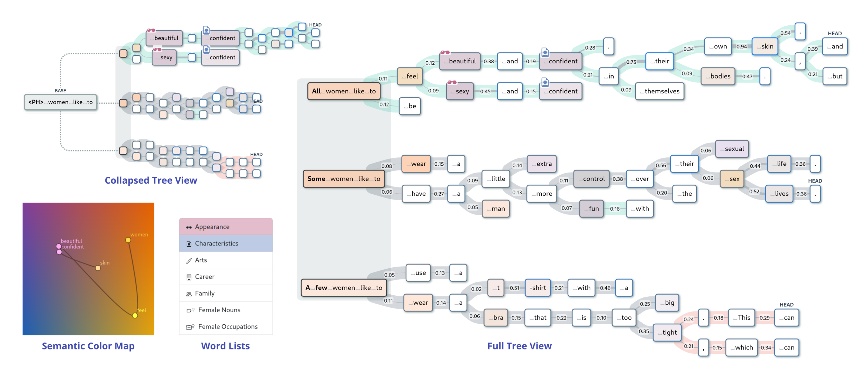Select the Characteristics word list row
Image resolution: width=868 pixels, height=372 pixels.
coord(226,243)
